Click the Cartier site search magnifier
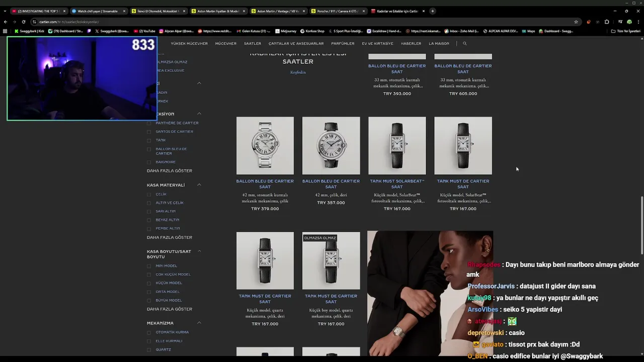 [x=464, y=44]
